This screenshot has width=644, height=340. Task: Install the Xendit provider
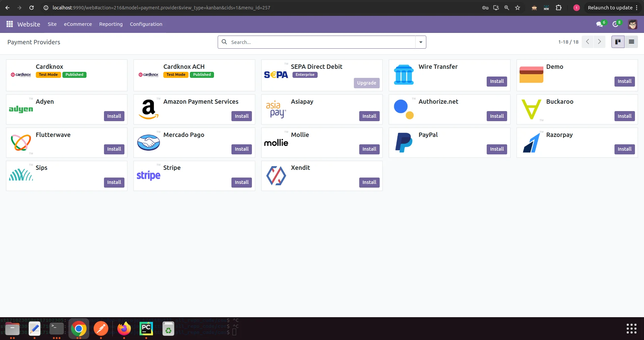369,182
